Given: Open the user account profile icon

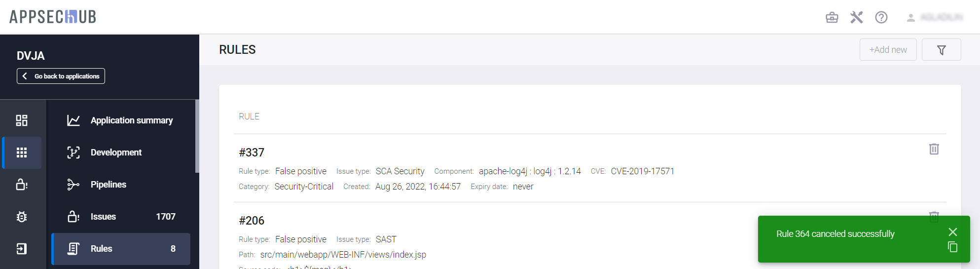Looking at the screenshot, I should coord(910,18).
